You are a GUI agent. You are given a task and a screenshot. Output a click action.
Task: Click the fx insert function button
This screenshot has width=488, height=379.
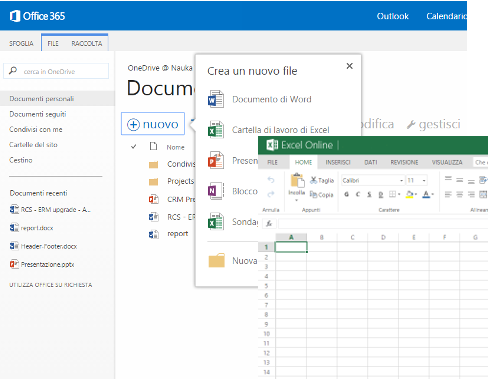pos(269,223)
